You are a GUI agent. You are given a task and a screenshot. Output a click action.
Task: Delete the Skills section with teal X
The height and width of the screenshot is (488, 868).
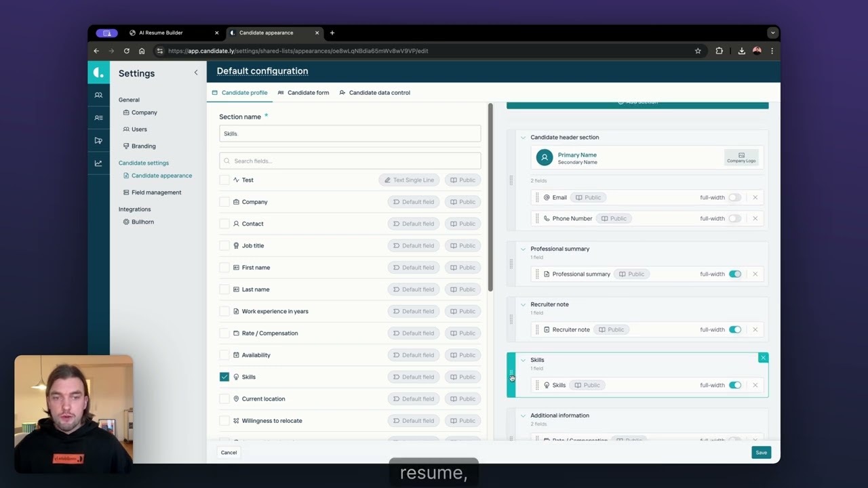click(764, 357)
